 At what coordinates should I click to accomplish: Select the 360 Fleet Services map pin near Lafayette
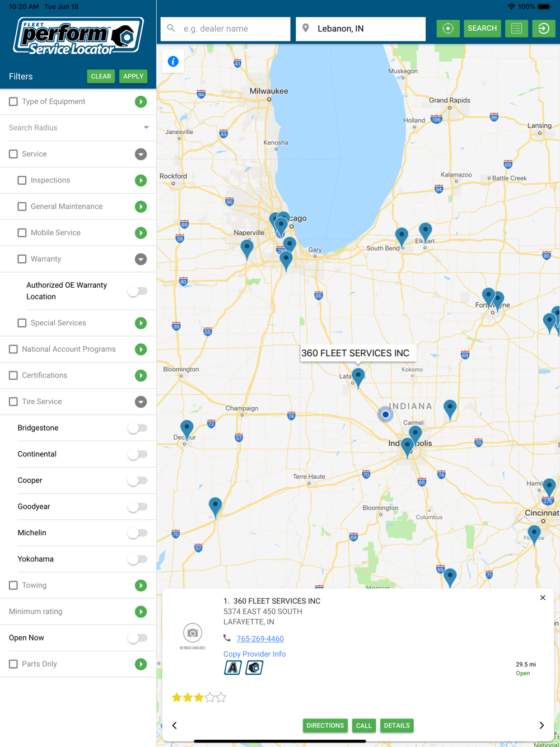point(358,377)
